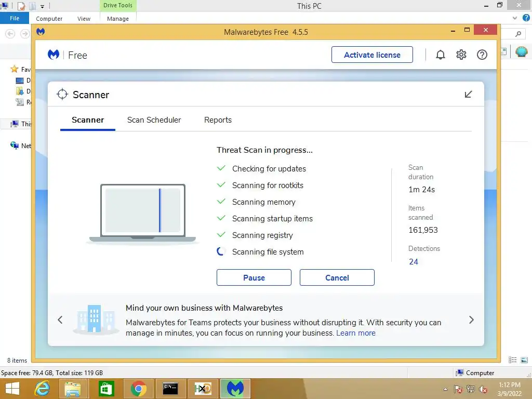Click Explorer back navigation arrow

(10, 34)
